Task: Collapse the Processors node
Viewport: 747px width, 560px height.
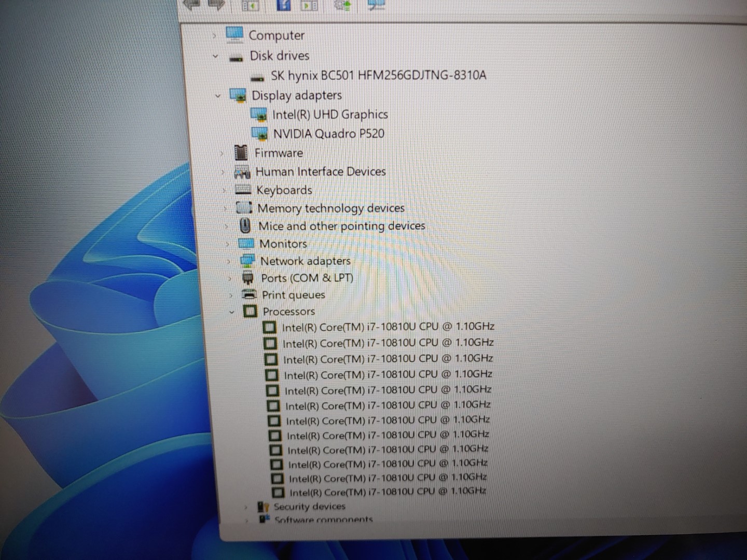Action: pos(232,312)
